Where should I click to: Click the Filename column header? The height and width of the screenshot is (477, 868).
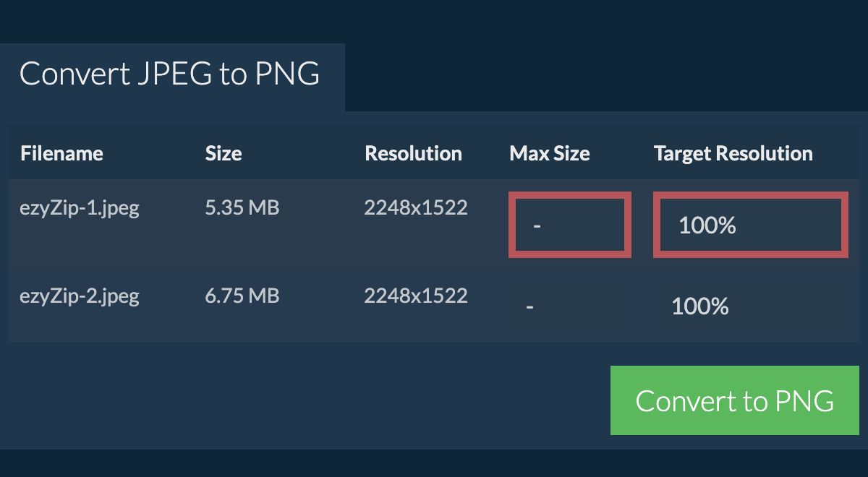point(61,153)
